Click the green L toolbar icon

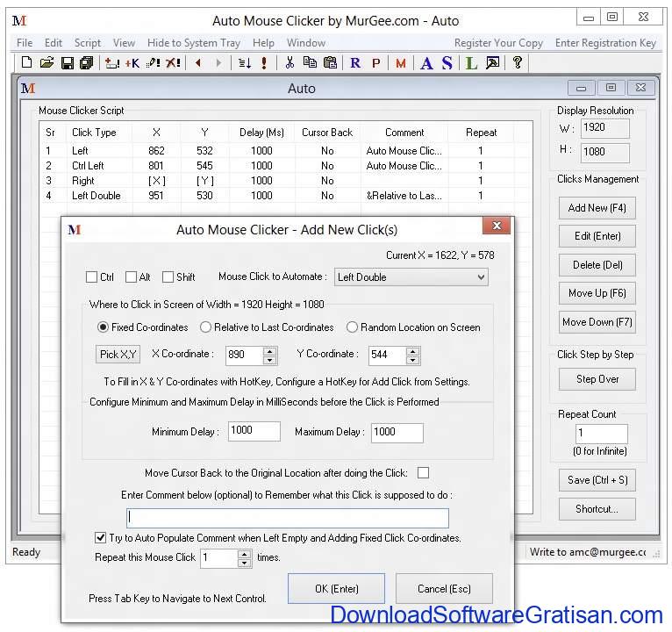pyautogui.click(x=471, y=63)
